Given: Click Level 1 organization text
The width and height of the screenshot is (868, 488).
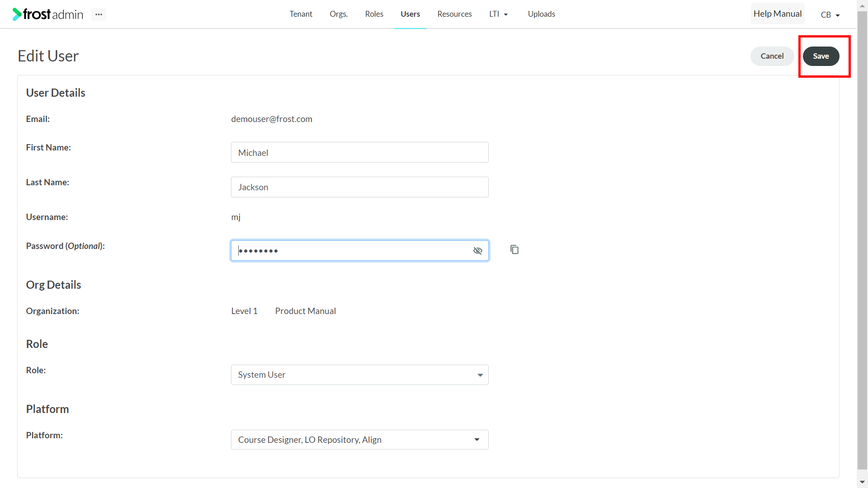Looking at the screenshot, I should coord(244,311).
